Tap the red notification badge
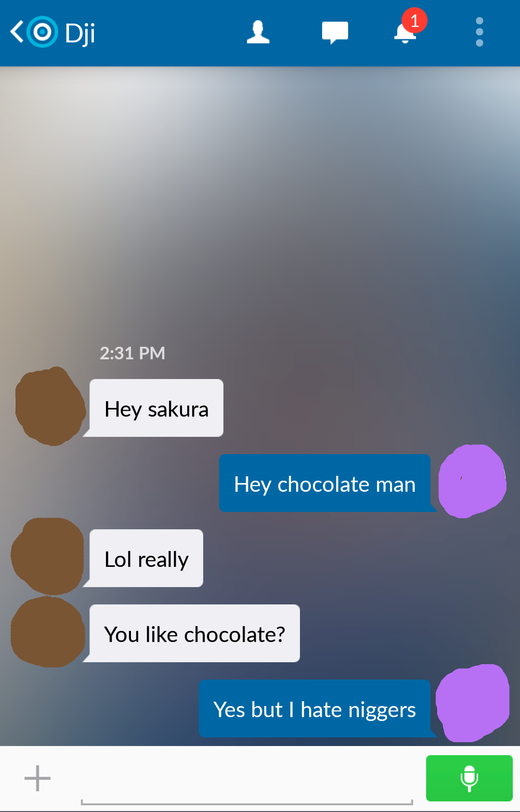 click(x=415, y=21)
